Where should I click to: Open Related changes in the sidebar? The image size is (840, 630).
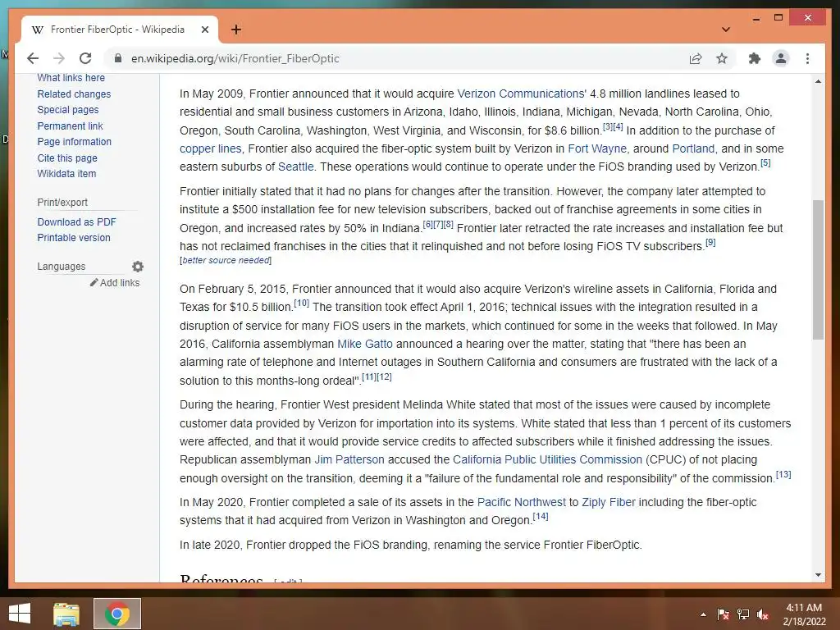coord(74,94)
